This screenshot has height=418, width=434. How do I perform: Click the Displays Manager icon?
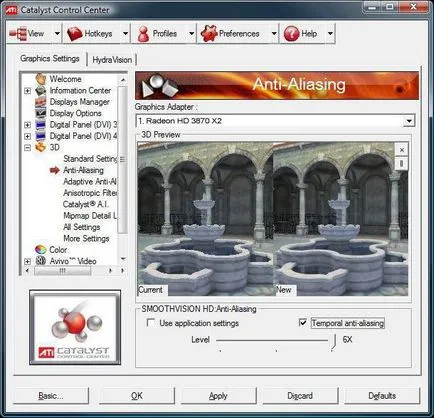41,102
